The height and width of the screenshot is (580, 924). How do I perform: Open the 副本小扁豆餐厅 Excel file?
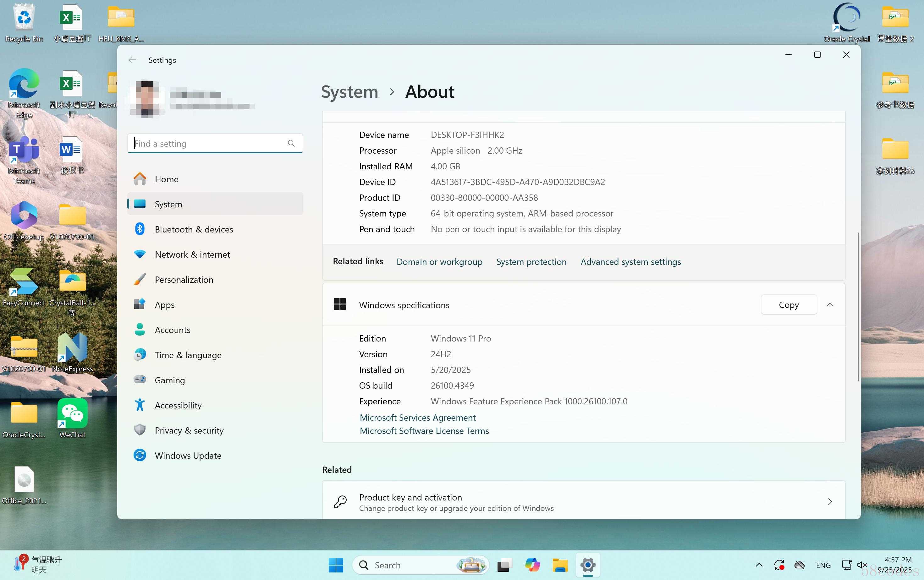point(72,93)
